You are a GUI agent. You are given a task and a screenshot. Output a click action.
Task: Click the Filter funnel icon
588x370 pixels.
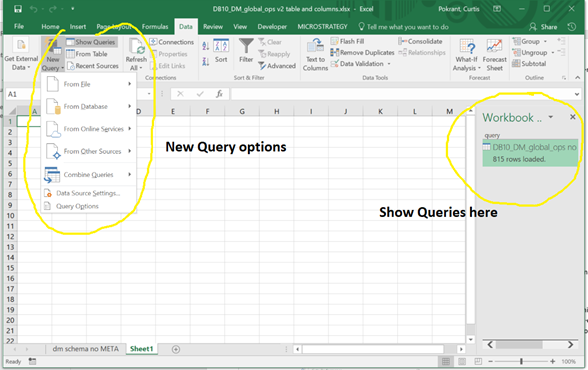[246, 46]
